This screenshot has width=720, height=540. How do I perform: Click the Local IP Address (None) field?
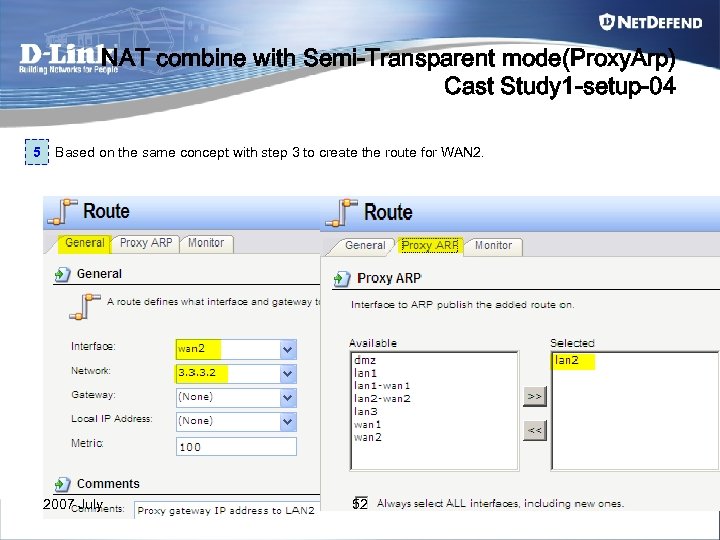(236, 422)
